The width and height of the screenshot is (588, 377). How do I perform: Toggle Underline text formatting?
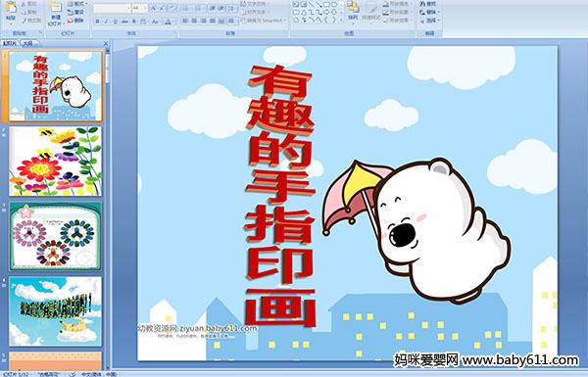tap(115, 22)
